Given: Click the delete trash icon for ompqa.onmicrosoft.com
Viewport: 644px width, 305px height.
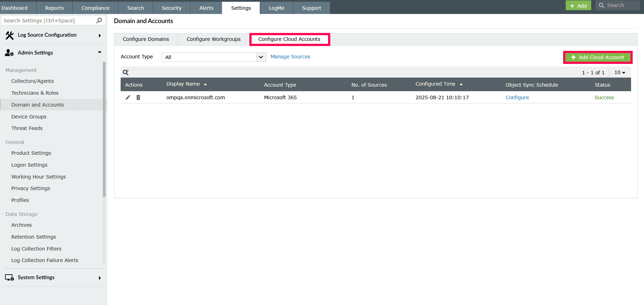Looking at the screenshot, I should point(138,97).
